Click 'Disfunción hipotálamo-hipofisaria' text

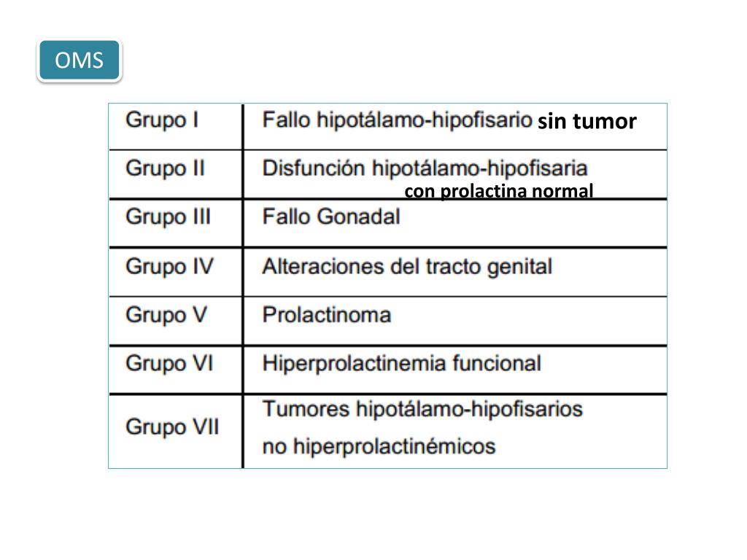425,168
